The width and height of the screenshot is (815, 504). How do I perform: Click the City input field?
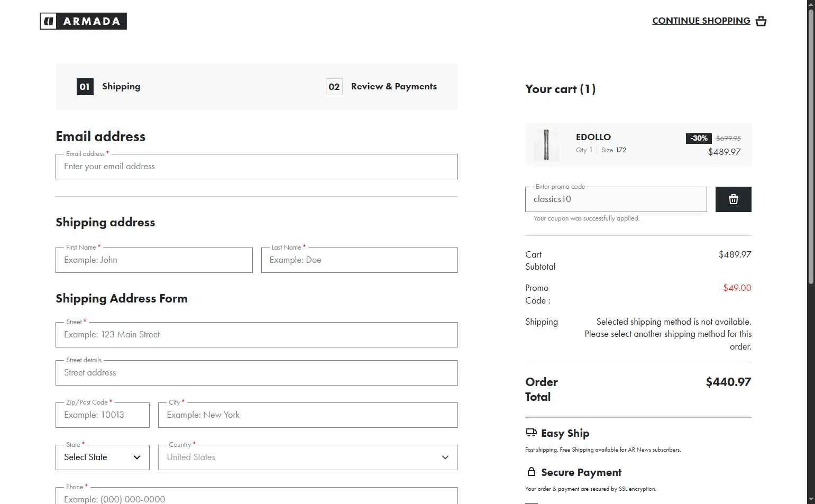[x=308, y=415]
